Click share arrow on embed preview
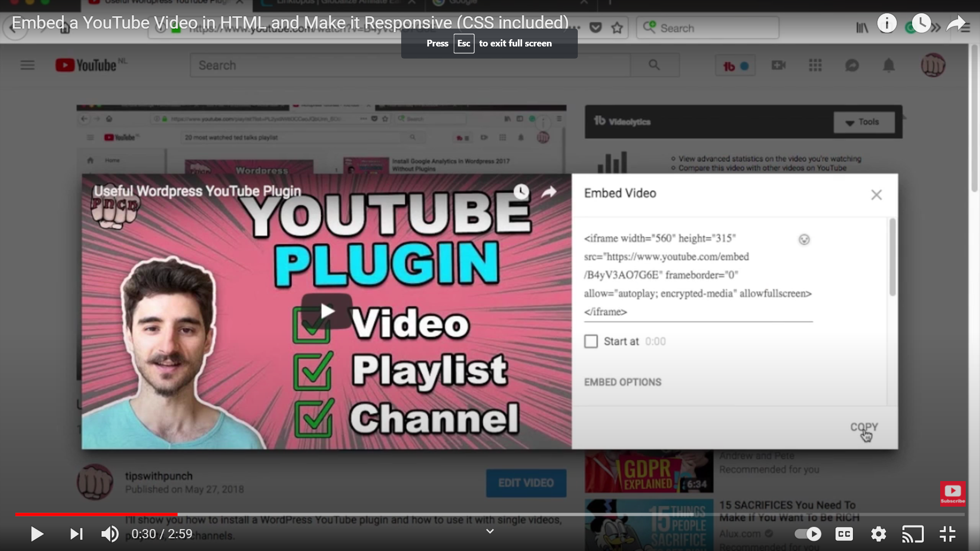980x551 pixels. point(549,192)
